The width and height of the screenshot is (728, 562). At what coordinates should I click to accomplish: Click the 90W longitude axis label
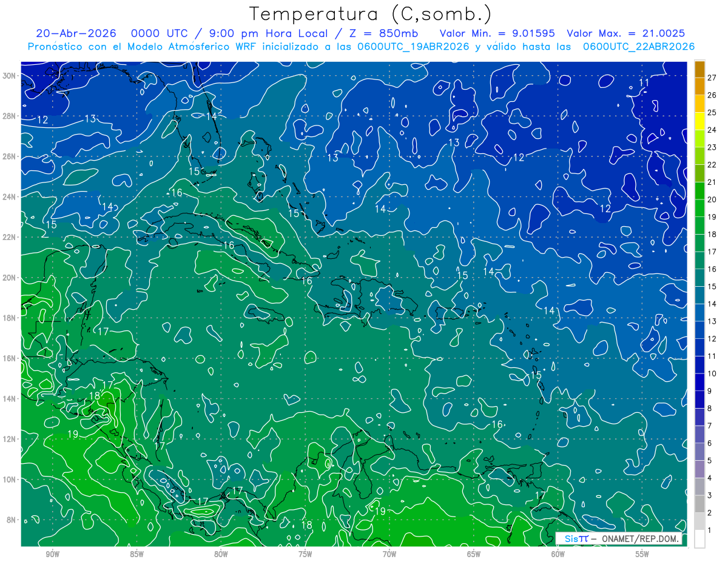pos(53,554)
